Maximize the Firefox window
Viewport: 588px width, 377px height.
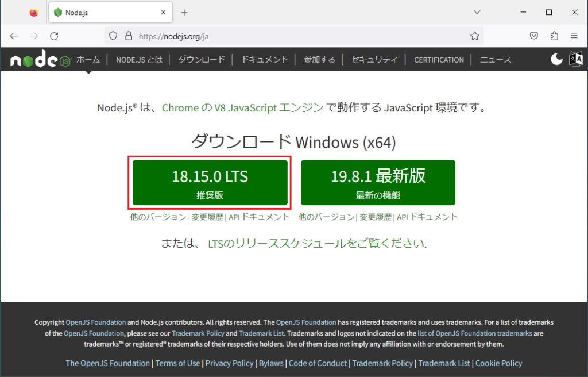[x=548, y=13]
